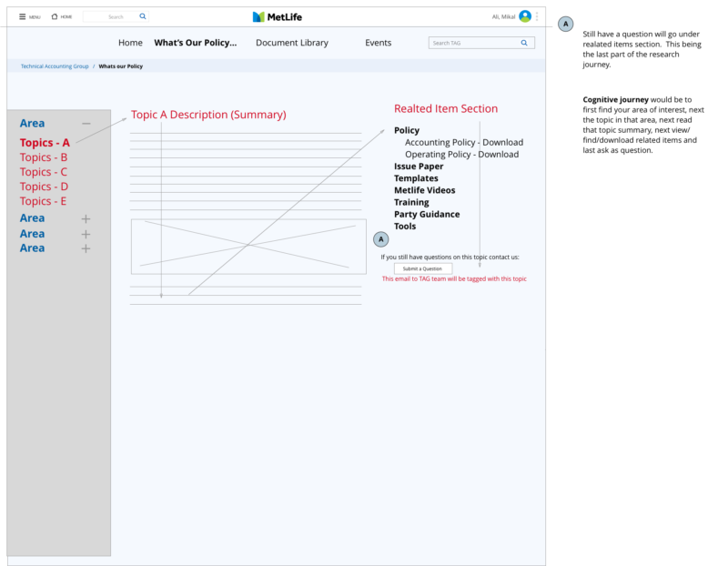Viewport: 728px width, 566px height.
Task: Open the user avatar icon
Action: (525, 16)
